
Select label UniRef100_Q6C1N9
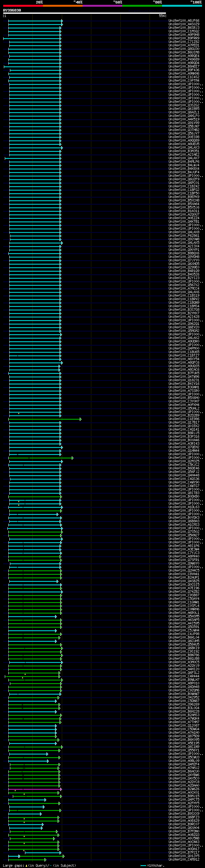184,747
